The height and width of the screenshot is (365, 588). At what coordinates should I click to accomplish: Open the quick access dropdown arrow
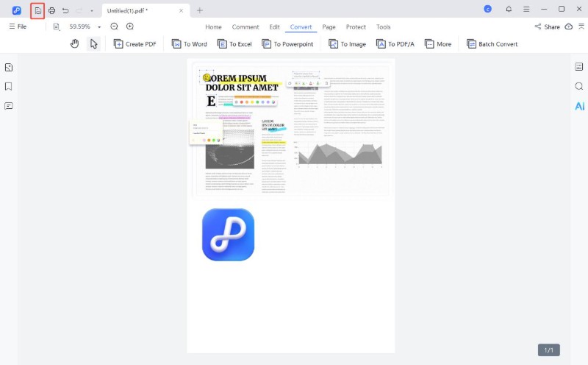pyautogui.click(x=92, y=11)
